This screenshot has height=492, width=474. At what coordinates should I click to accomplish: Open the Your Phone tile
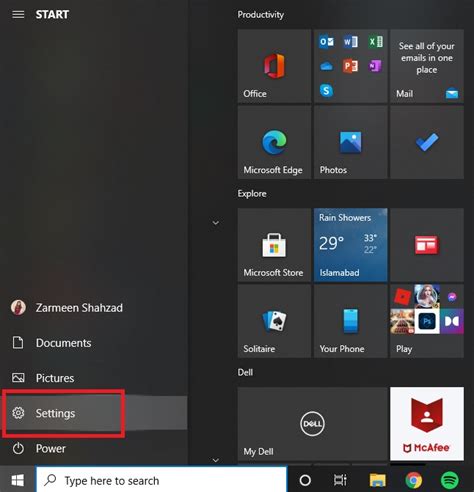coord(350,321)
